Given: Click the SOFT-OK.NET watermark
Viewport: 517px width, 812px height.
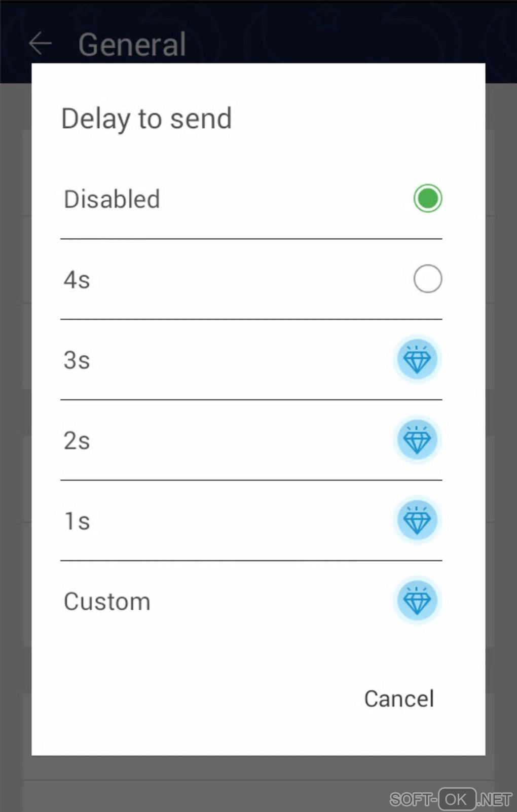Looking at the screenshot, I should coord(451,799).
